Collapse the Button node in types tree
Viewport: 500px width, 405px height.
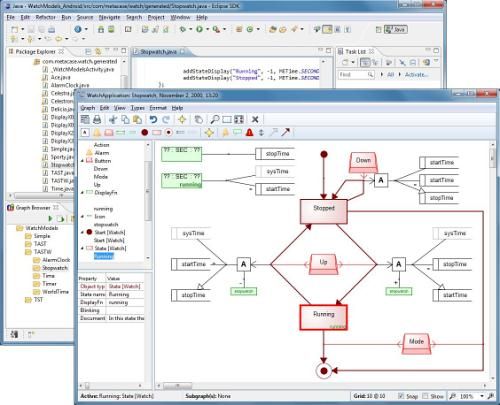(x=82, y=161)
